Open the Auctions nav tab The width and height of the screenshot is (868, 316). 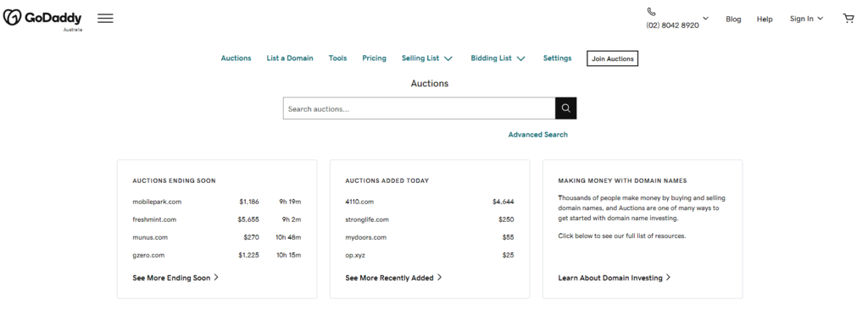[x=236, y=58]
